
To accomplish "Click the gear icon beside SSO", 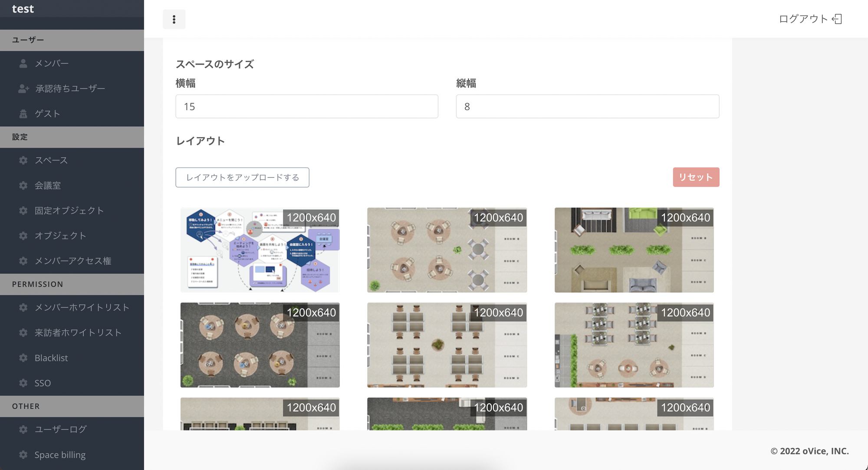I will [x=23, y=383].
